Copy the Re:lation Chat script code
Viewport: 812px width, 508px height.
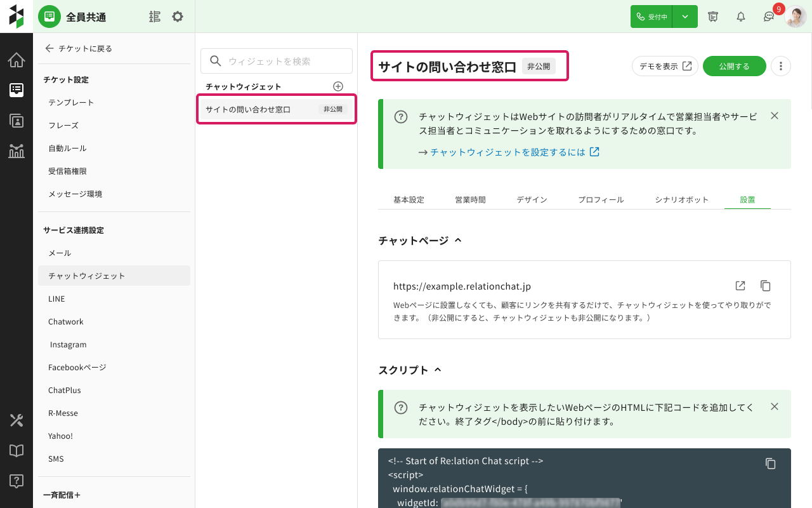pos(770,464)
